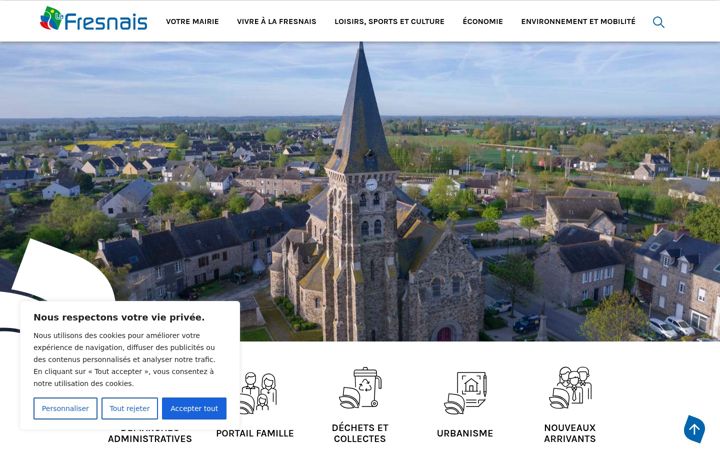Open Loisirs, Sports et Culture menu
The height and width of the screenshot is (450, 720).
pyautogui.click(x=389, y=22)
